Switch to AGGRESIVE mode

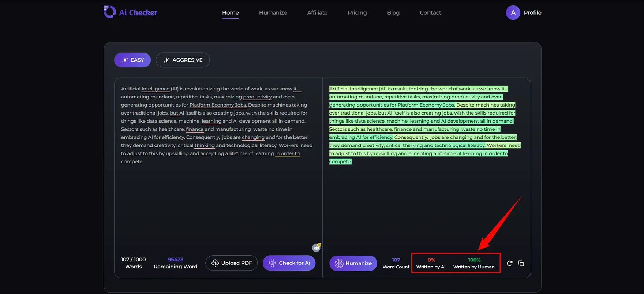183,60
